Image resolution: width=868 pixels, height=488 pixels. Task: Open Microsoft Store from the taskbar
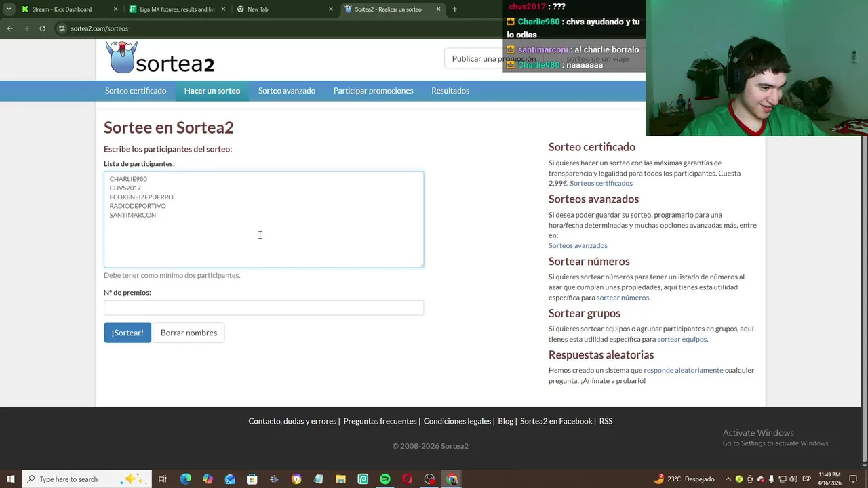coord(252,479)
